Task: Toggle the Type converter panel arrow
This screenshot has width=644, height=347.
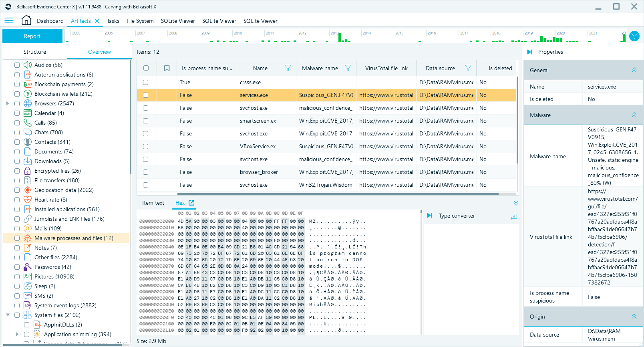Action: tap(429, 216)
